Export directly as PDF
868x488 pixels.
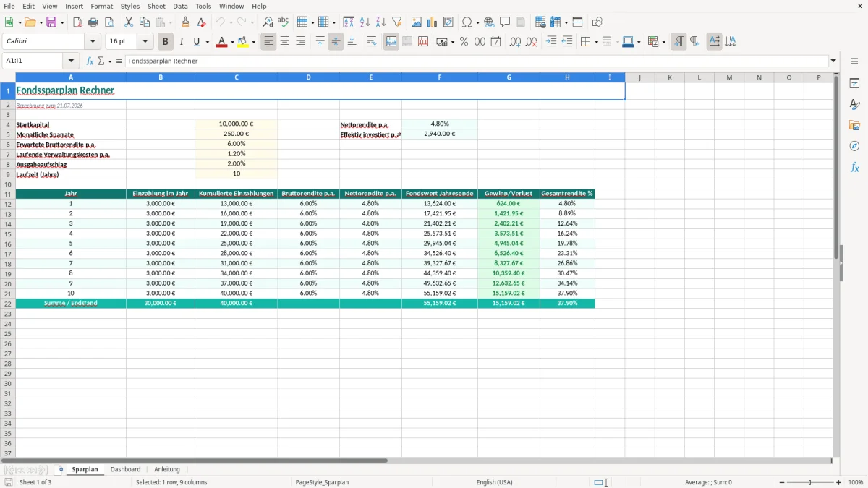coord(77,22)
